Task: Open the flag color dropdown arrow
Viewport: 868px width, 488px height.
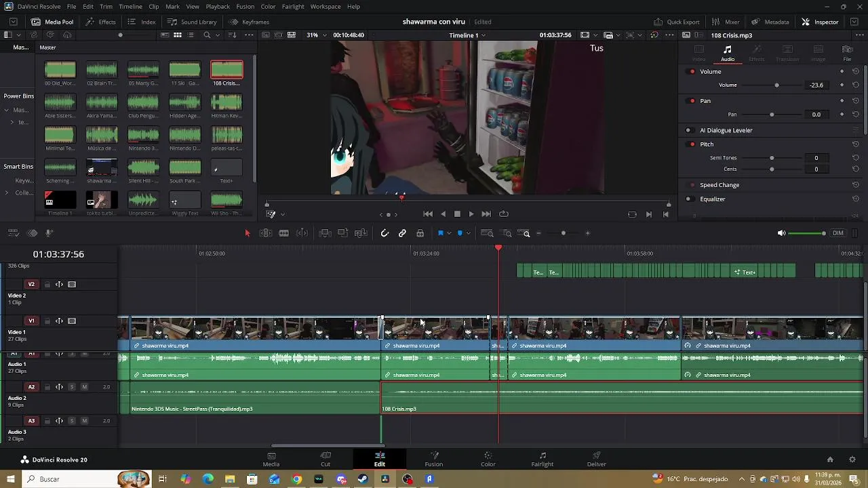Action: pyautogui.click(x=448, y=234)
